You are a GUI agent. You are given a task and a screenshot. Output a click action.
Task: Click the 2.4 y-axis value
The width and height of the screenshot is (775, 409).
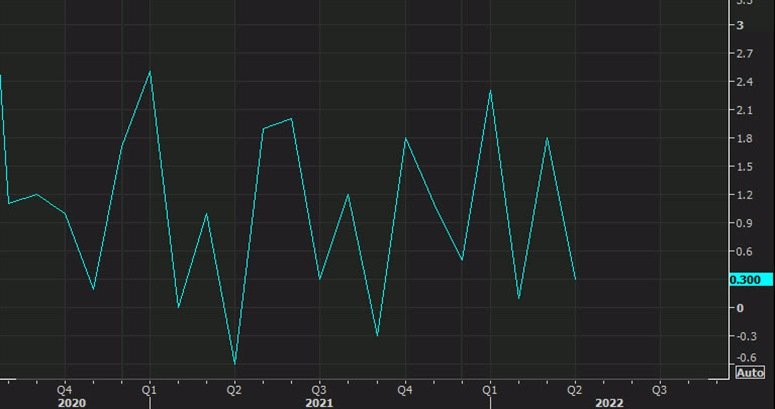[x=744, y=82]
